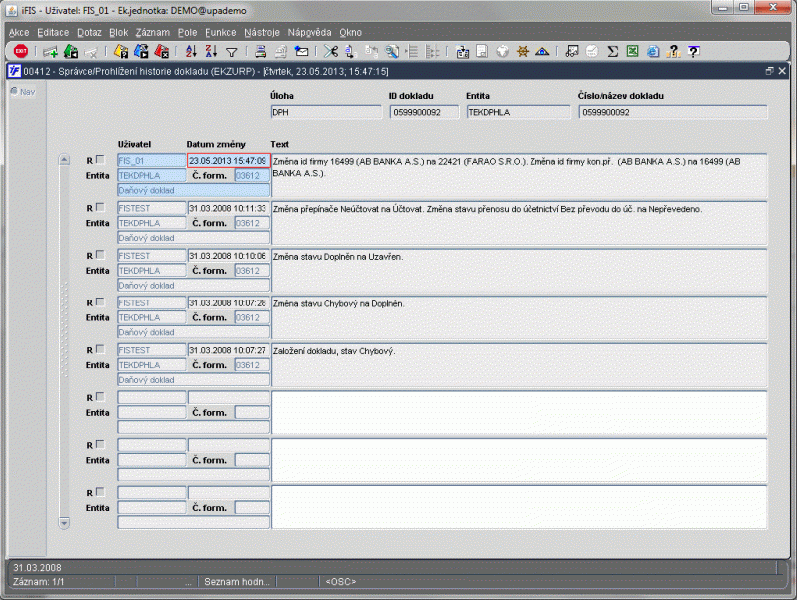
Task: Click the text 'Založení dokladu, stav Chybový.'
Action: coord(334,351)
